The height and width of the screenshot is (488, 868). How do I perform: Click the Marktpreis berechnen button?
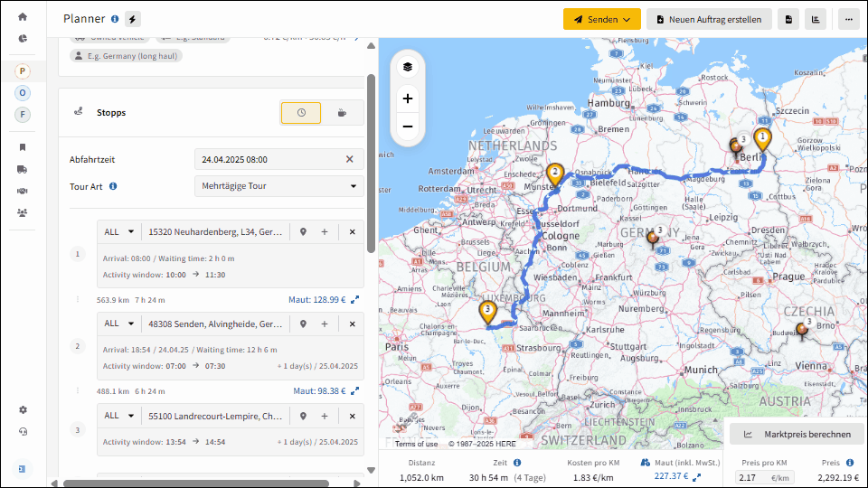tap(797, 435)
